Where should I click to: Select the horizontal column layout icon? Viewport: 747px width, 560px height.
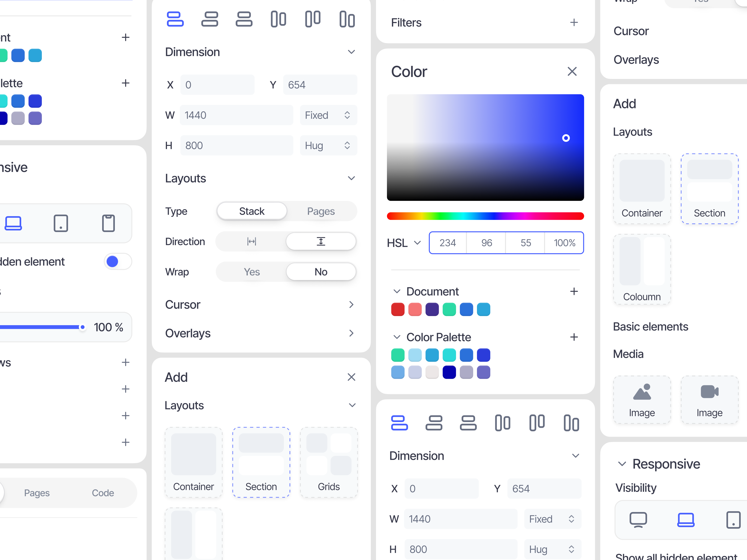[x=278, y=19]
